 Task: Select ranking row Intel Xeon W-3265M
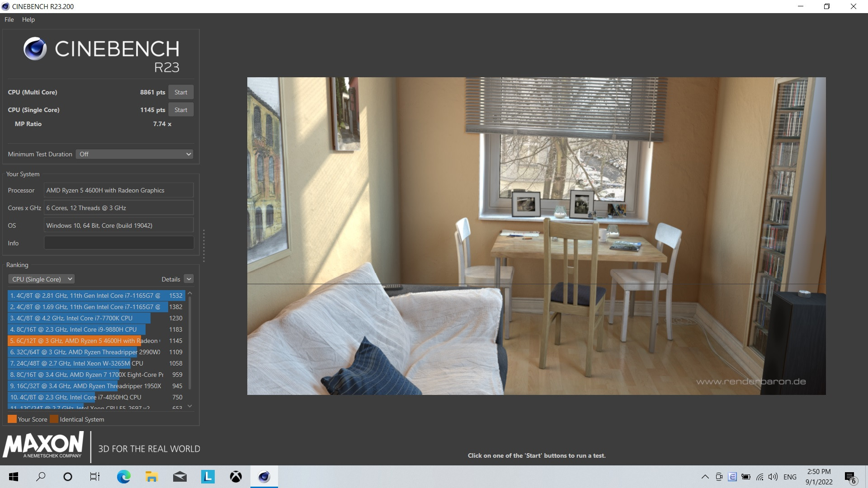click(x=96, y=363)
